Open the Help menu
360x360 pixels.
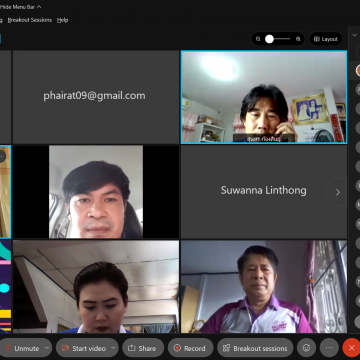62,20
